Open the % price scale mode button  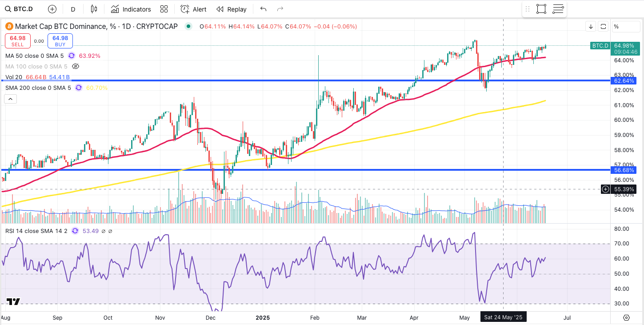point(625,27)
